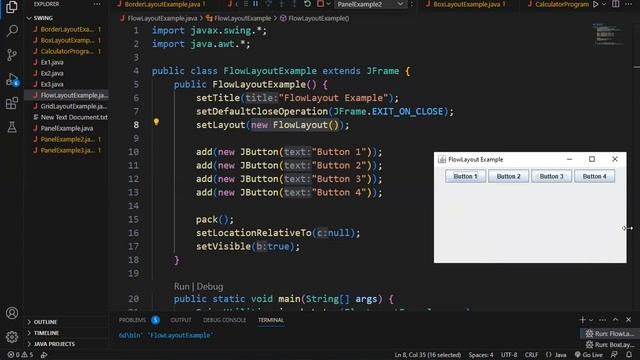
Task: Open the Search view in activity bar
Action: [12, 31]
